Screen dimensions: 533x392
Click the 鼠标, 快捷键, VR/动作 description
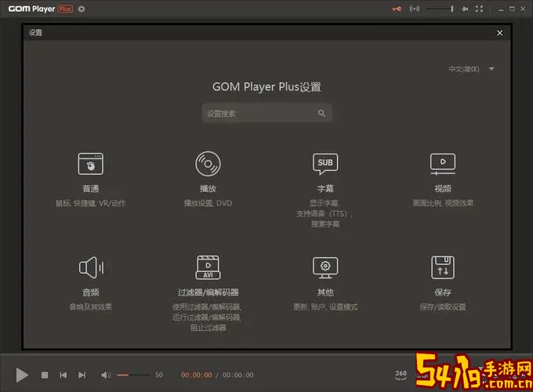[90, 203]
